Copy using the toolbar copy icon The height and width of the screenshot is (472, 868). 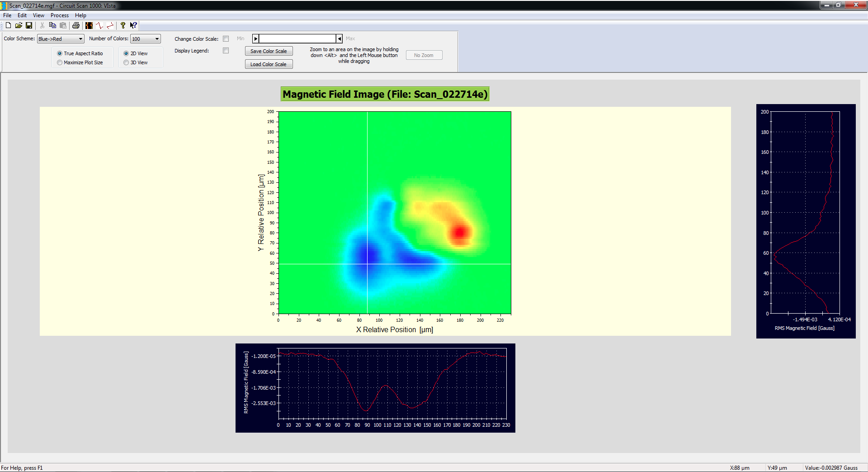pos(52,25)
